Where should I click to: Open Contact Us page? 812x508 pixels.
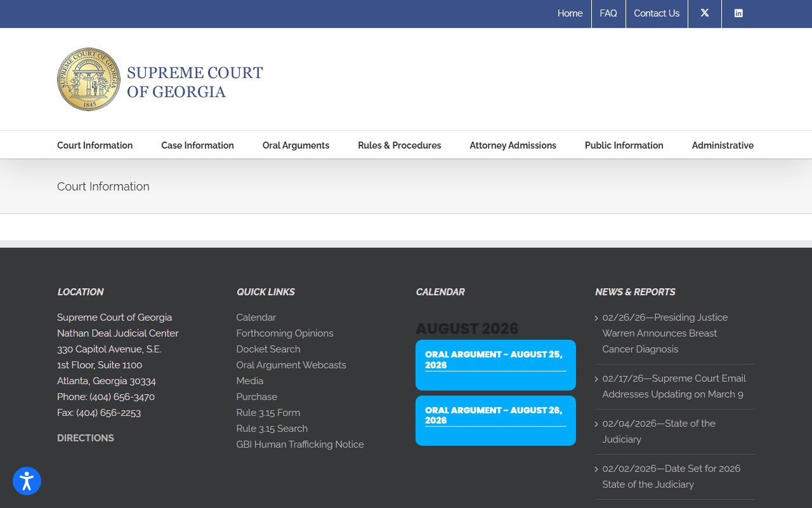(657, 13)
